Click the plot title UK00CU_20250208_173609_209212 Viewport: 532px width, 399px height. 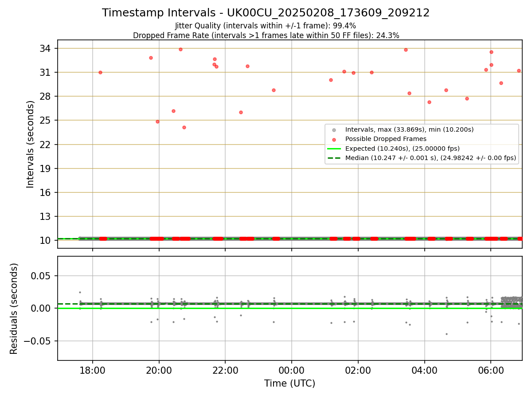click(x=266, y=13)
